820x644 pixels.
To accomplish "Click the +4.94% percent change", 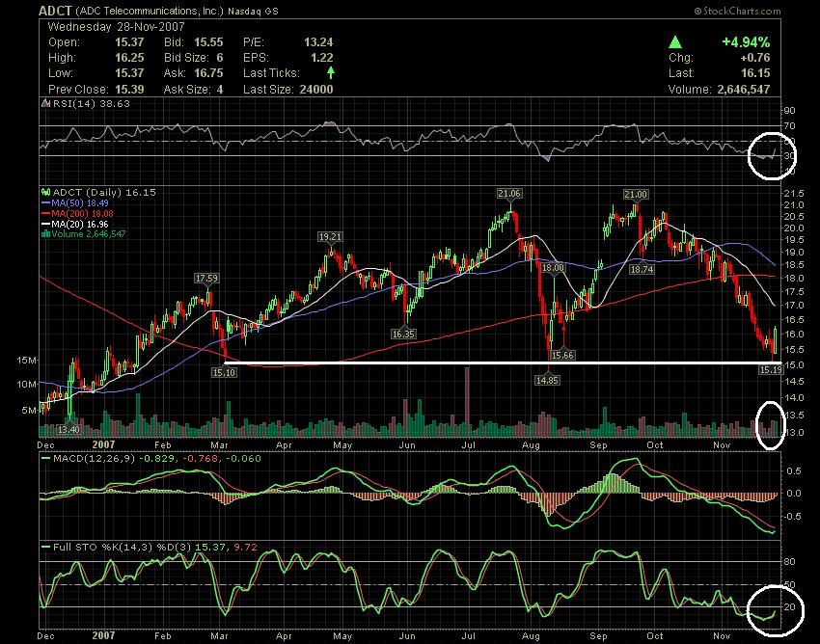I will 746,42.
